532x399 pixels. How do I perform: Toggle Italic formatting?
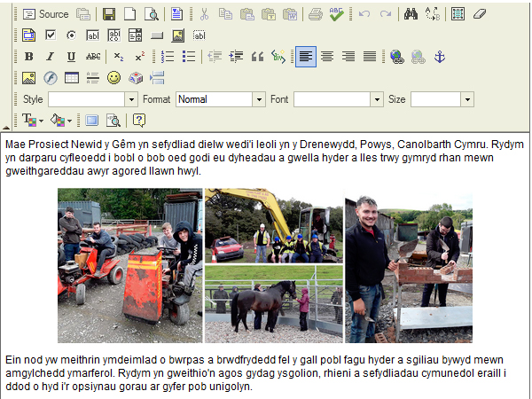(x=51, y=57)
